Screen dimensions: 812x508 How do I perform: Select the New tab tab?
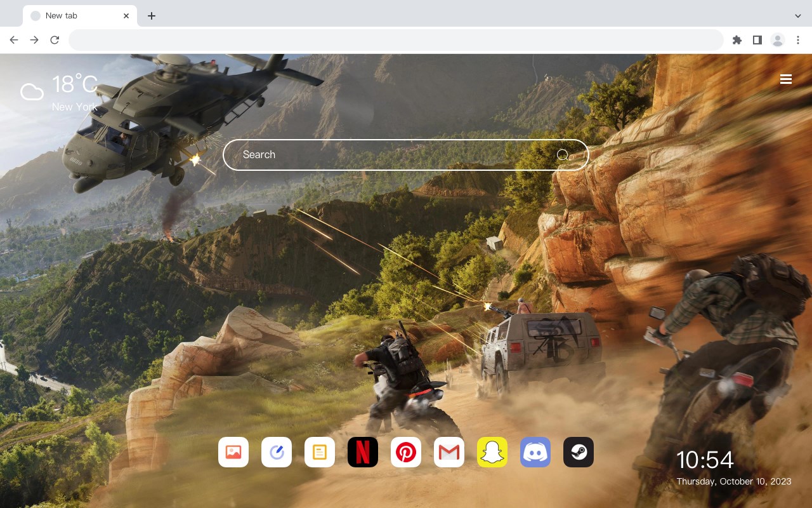click(80, 16)
